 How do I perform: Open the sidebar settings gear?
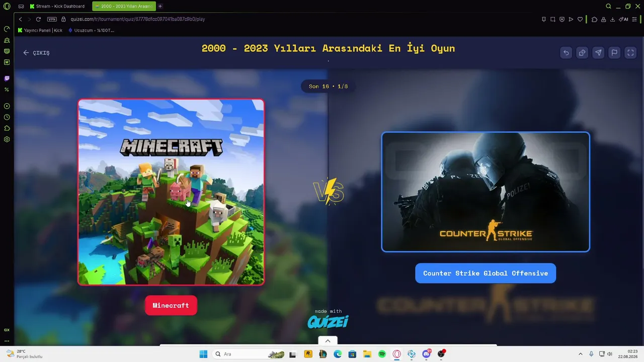click(7, 139)
